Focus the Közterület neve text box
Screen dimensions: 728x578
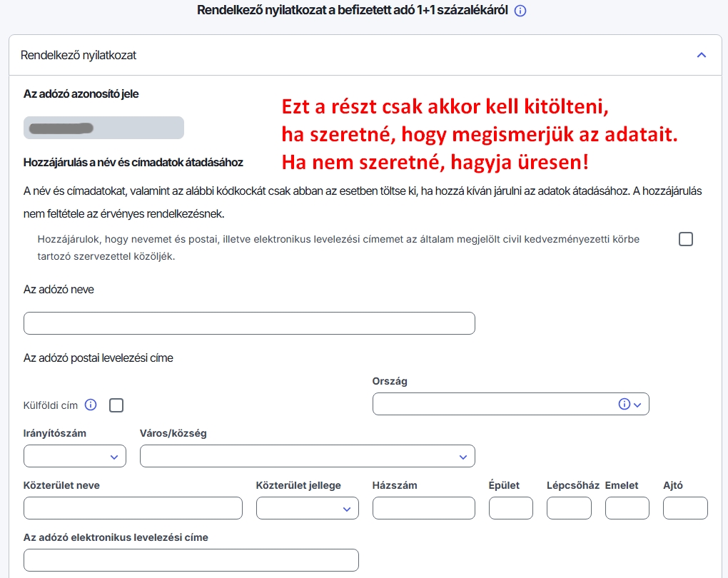[x=133, y=508]
